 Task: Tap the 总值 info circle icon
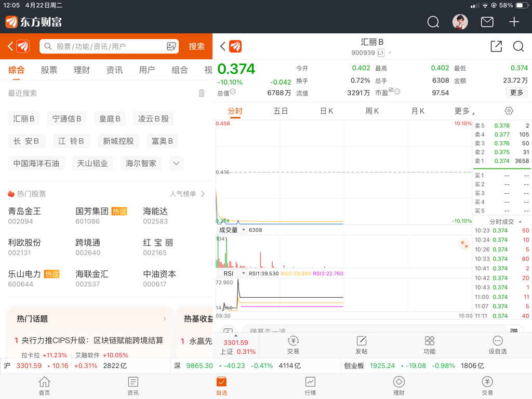(x=233, y=91)
